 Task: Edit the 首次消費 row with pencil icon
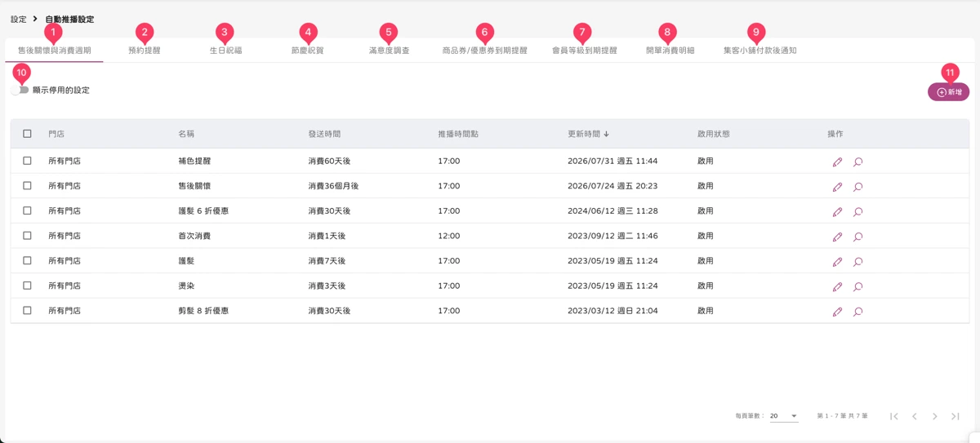(837, 237)
